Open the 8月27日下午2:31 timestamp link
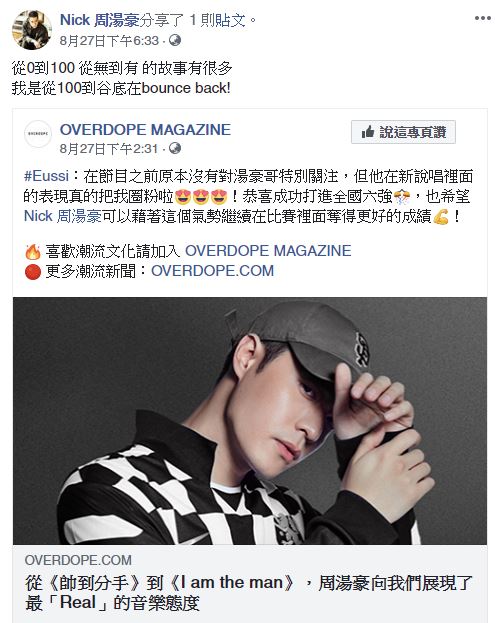 (109, 149)
